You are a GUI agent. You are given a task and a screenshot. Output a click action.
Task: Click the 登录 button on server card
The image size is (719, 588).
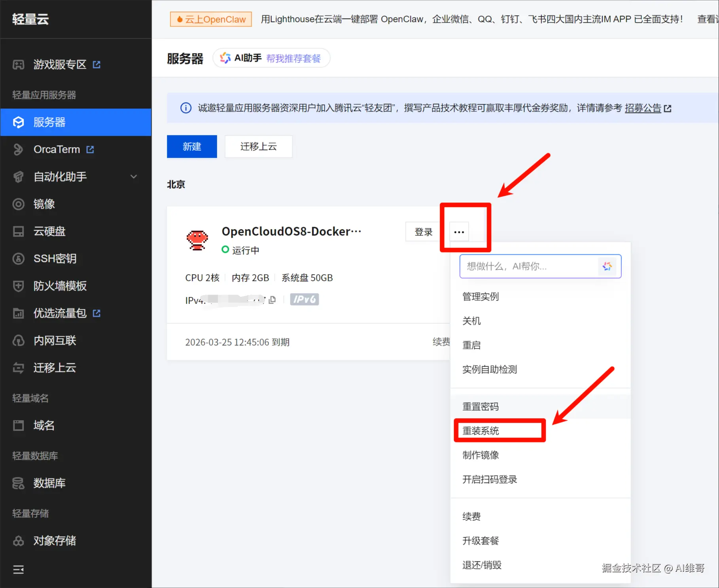(423, 232)
